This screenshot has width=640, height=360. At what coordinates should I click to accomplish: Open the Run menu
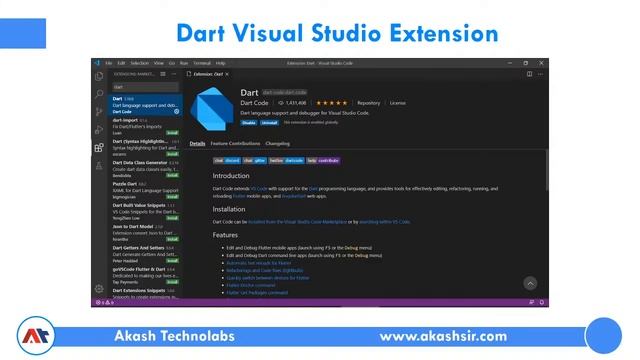point(184,63)
